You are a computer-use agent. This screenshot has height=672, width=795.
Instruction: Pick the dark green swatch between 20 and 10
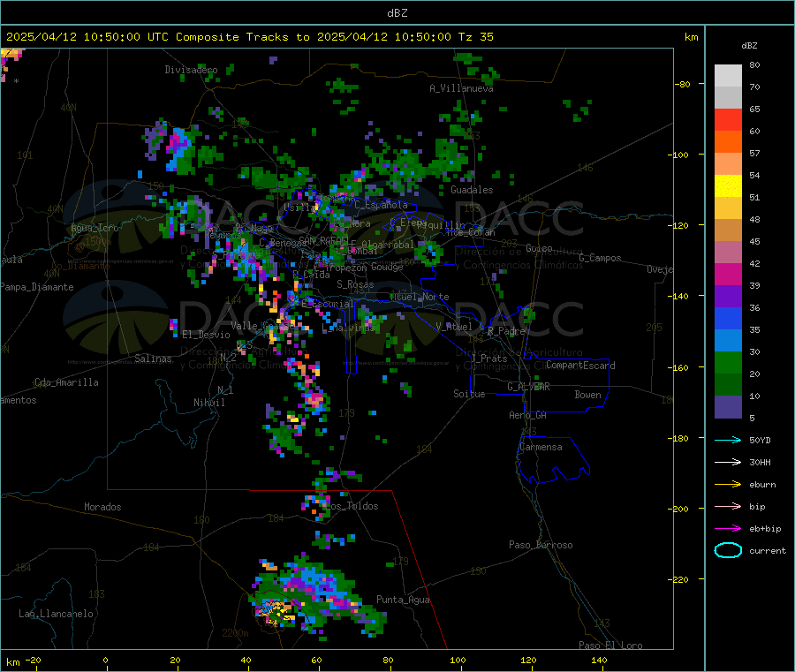point(728,385)
